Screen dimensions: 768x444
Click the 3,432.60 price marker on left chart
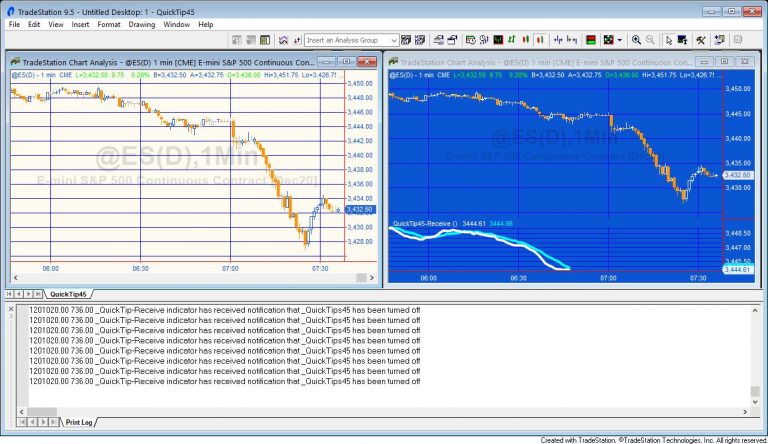(358, 209)
